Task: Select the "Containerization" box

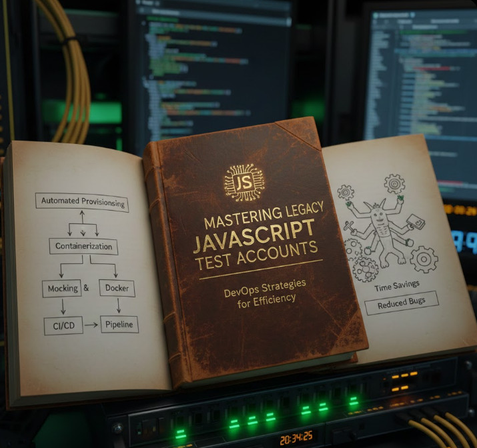Action: 83,246
